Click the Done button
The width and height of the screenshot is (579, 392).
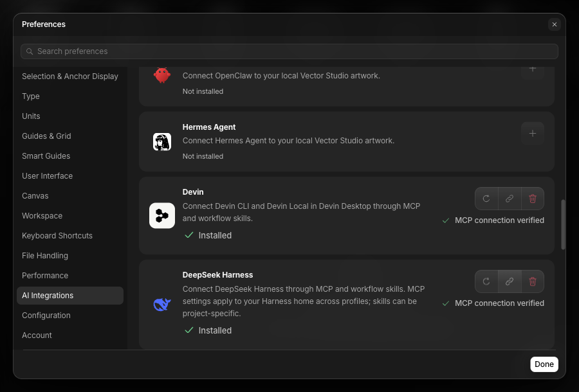544,364
